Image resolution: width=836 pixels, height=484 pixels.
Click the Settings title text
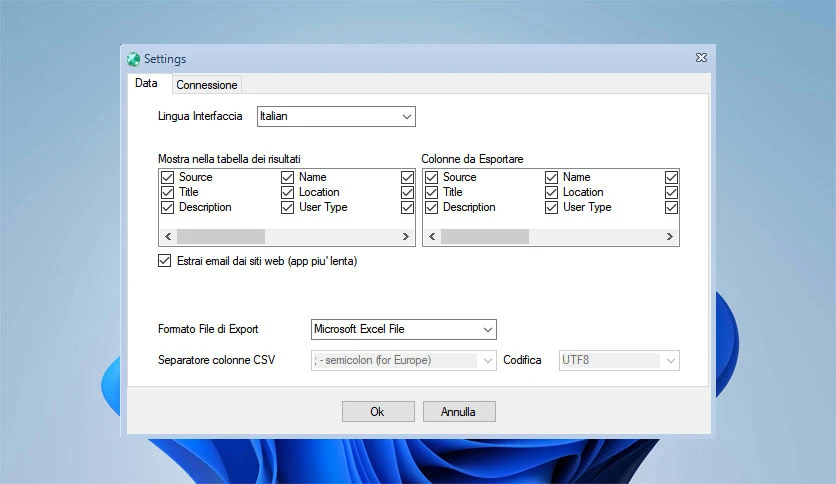coord(165,59)
